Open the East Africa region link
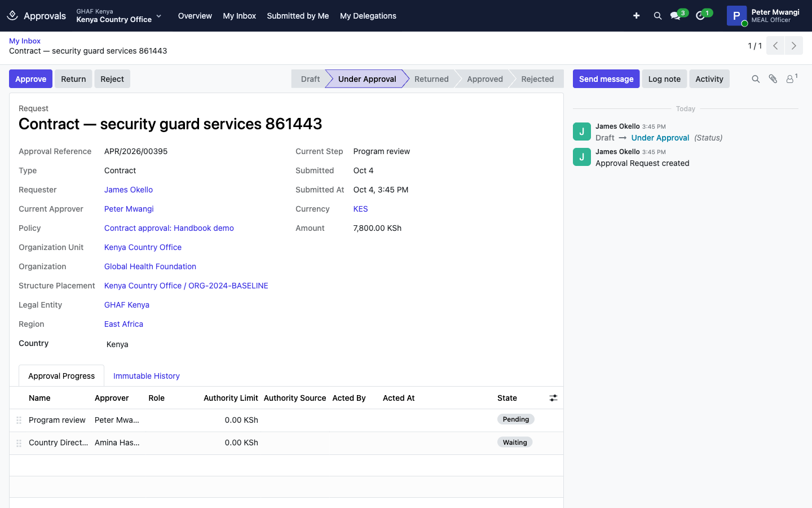Viewport: 812px width, 508px height. click(123, 324)
